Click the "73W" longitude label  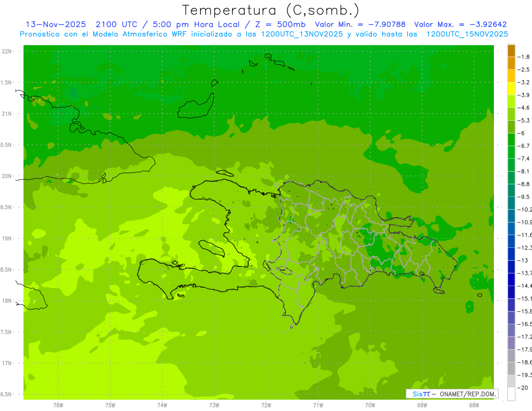click(214, 405)
